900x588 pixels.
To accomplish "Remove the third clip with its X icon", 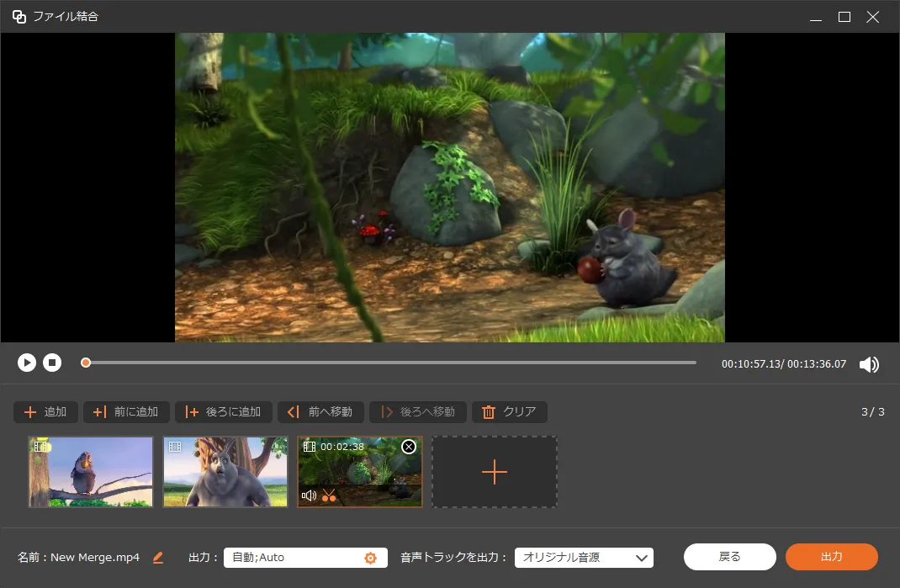I will (x=409, y=447).
